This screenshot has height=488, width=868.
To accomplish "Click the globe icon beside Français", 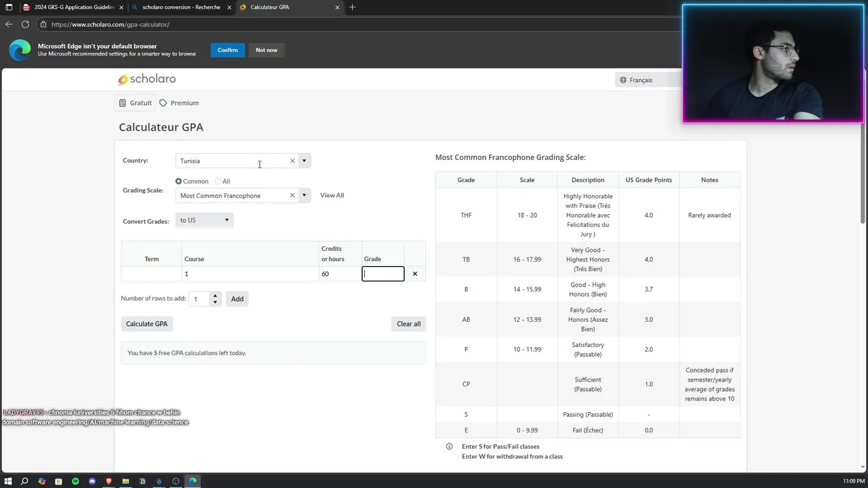I will pos(623,80).
